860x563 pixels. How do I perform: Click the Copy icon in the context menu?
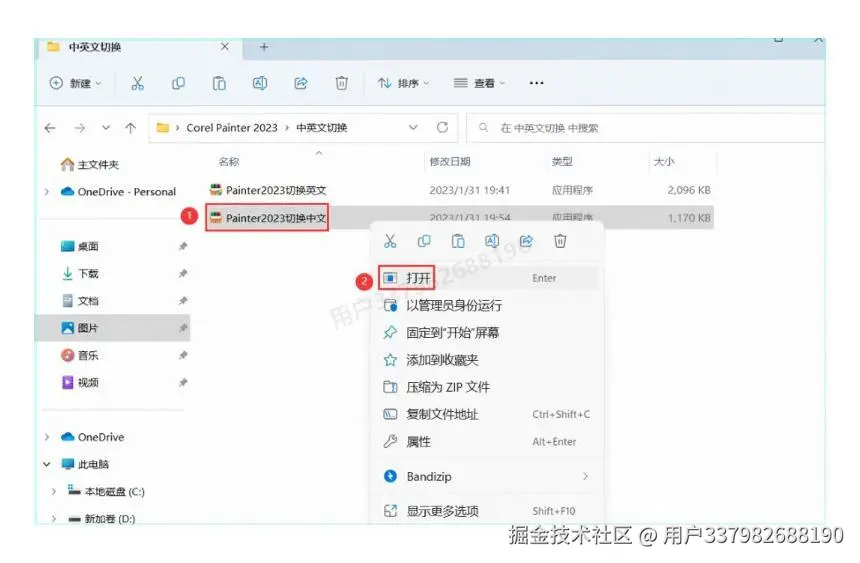tap(424, 241)
